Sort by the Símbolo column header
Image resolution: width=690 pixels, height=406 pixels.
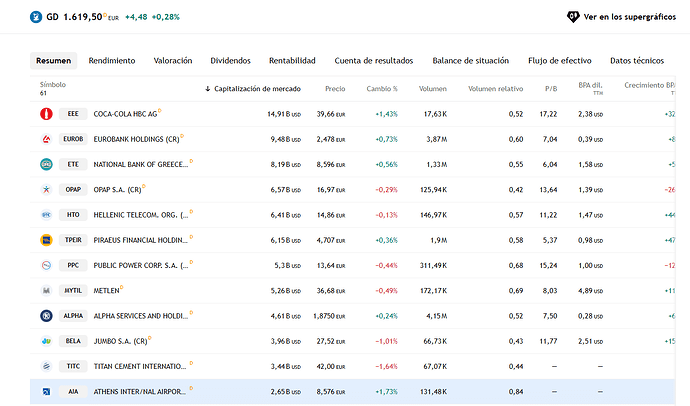[x=53, y=84]
